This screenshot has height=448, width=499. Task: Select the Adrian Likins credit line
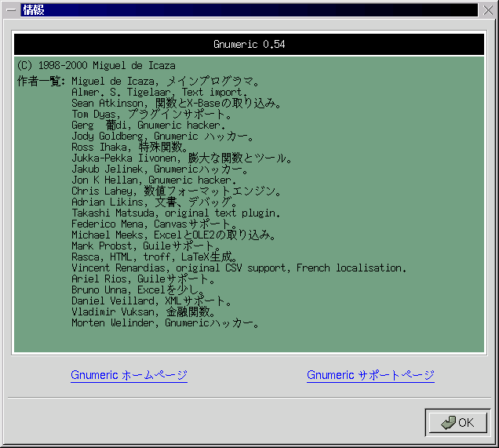154,202
